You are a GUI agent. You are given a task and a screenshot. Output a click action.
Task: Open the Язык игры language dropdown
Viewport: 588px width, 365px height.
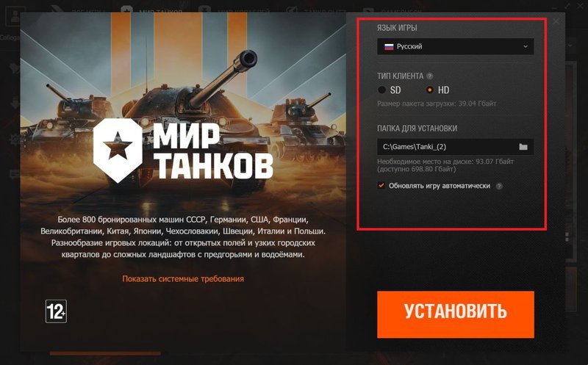coord(455,46)
